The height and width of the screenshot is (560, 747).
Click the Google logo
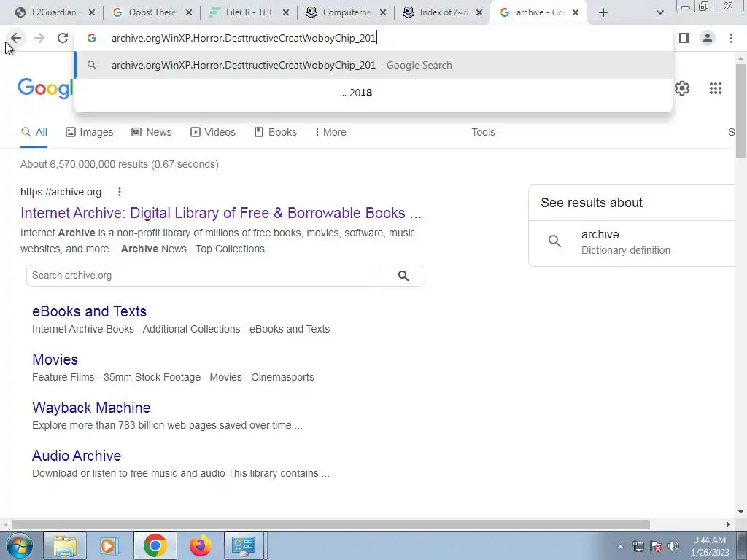(46, 88)
